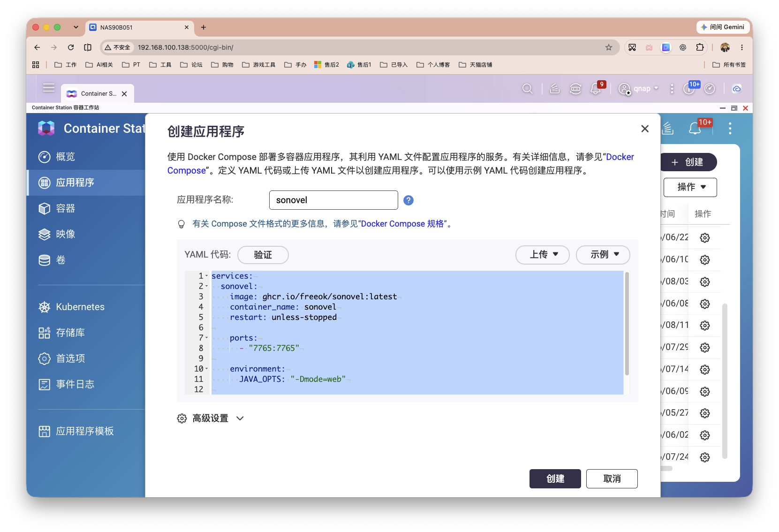The width and height of the screenshot is (779, 532).
Task: Click the browser address bar URL
Action: [185, 47]
